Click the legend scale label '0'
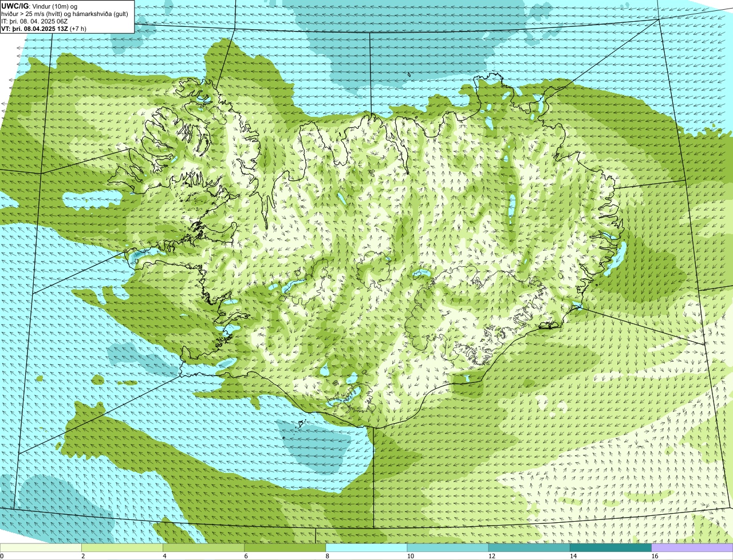Viewport: 733px width, 560px height. pyautogui.click(x=2, y=556)
